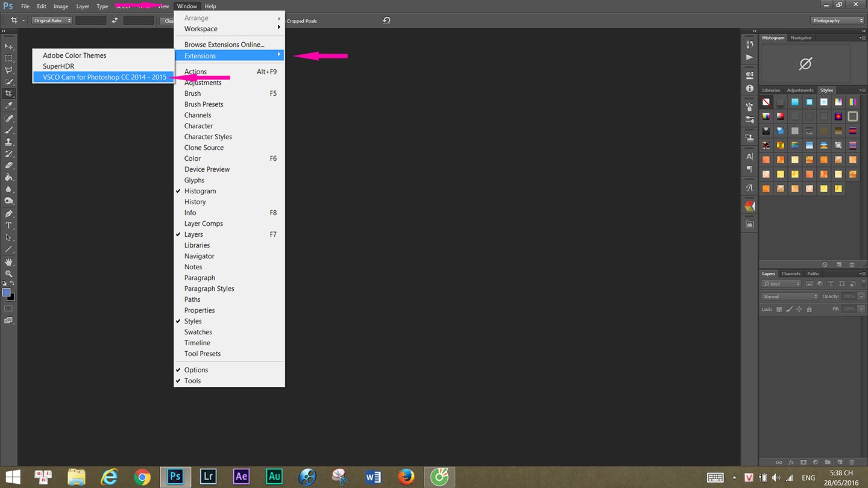Viewport: 868px width, 488px height.
Task: Switch to the Channels tab
Action: coord(791,274)
